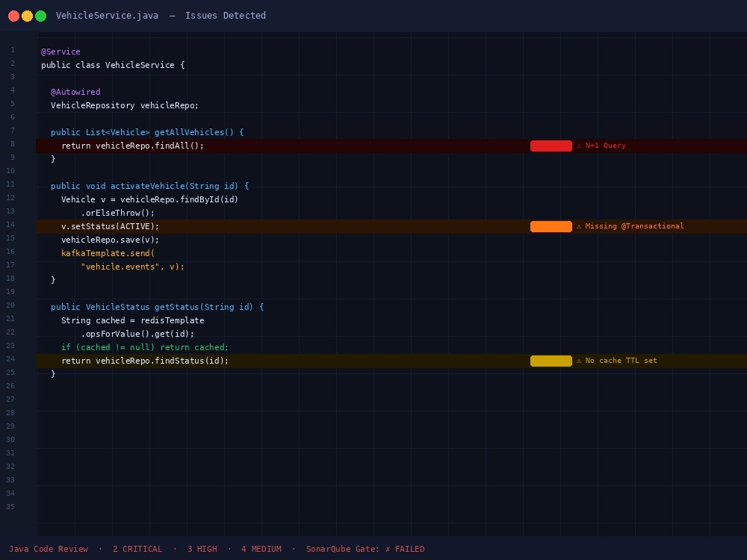The height and width of the screenshot is (560, 747).
Task: Click the '.orElseThrow();' line
Action: (118, 213)
